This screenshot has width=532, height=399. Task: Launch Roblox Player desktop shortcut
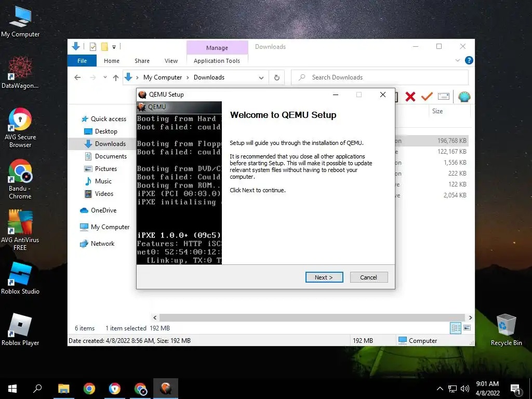pos(20,330)
